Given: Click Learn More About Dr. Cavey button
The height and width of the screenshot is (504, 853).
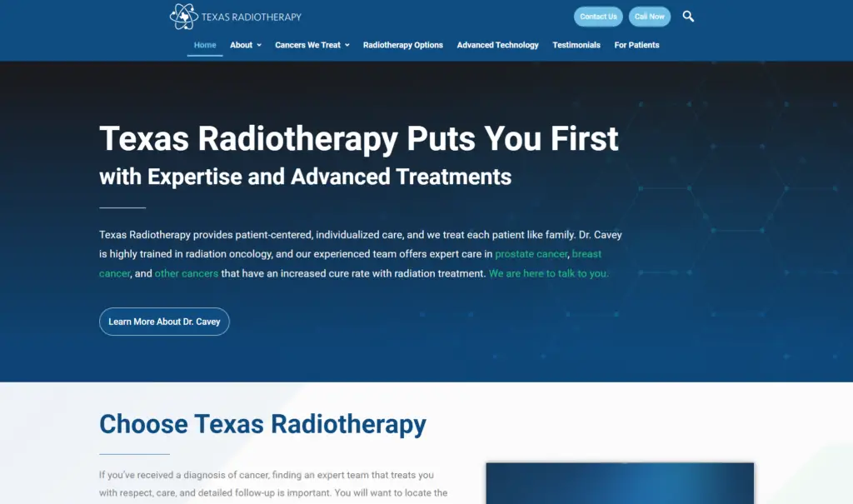Looking at the screenshot, I should [164, 322].
